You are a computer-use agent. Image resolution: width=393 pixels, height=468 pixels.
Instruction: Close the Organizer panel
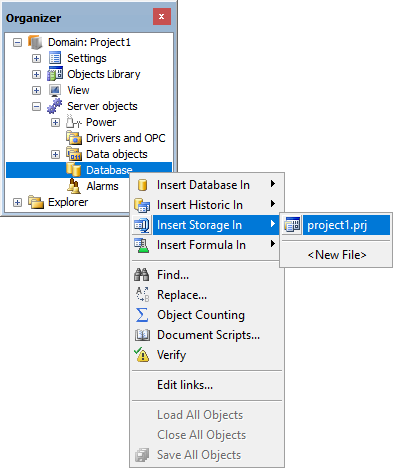tap(162, 16)
